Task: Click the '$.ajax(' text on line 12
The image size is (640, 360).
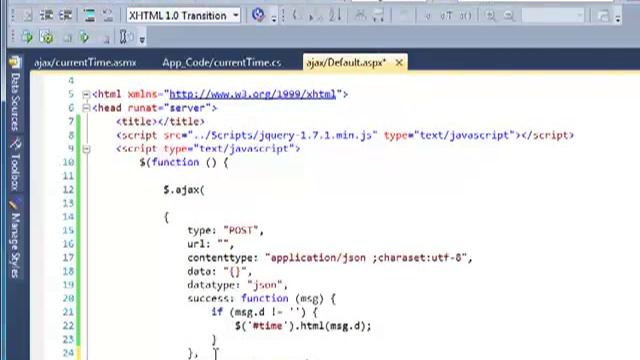Action: 184,190
